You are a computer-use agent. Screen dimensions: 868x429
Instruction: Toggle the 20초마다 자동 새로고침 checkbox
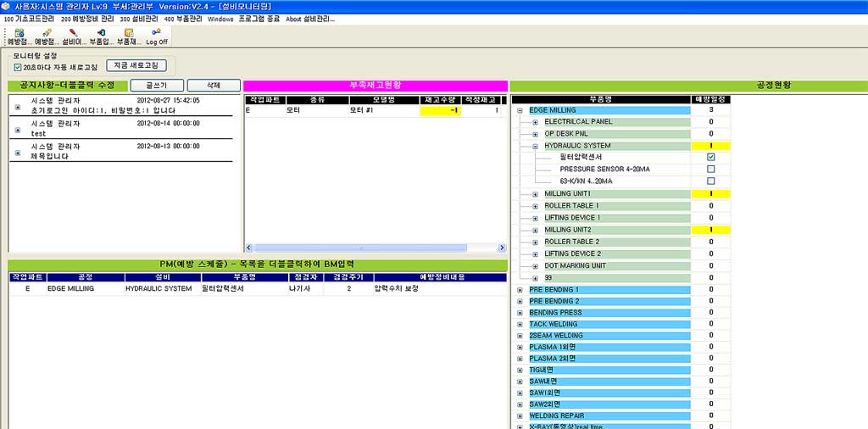click(x=18, y=67)
